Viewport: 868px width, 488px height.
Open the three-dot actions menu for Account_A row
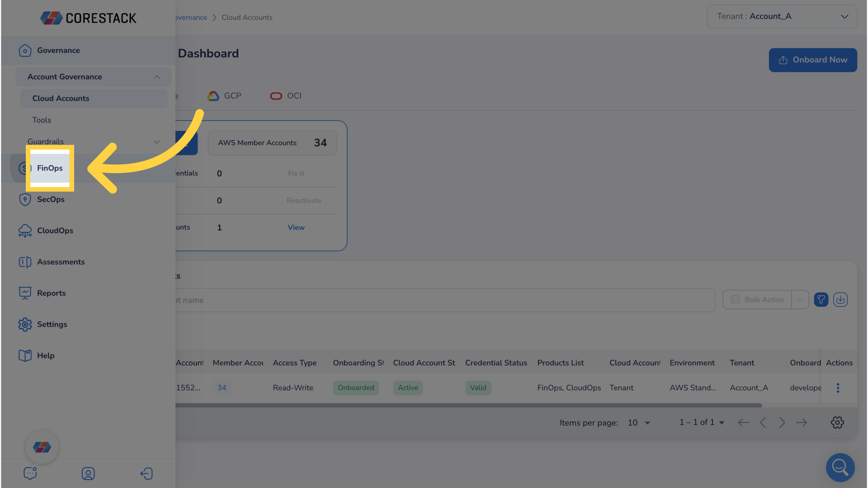point(838,388)
